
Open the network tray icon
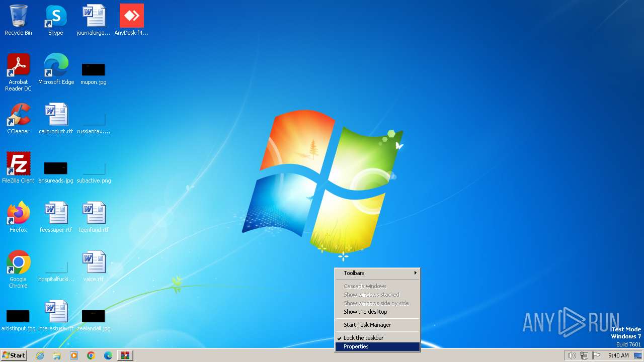(x=584, y=355)
